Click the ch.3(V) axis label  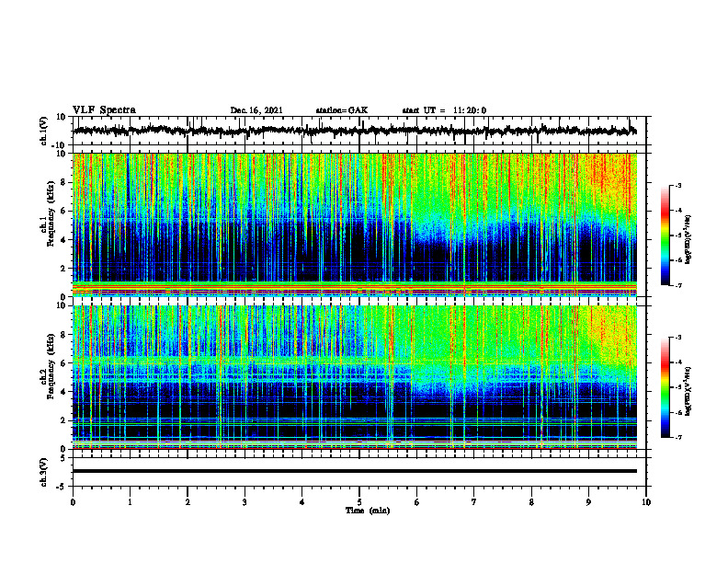pyautogui.click(x=43, y=472)
